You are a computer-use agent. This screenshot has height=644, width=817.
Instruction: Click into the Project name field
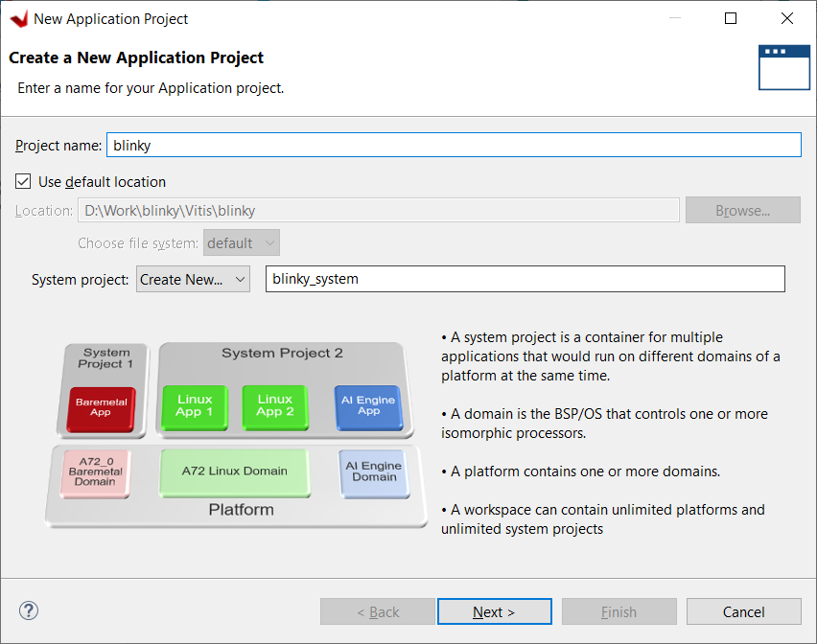click(454, 145)
